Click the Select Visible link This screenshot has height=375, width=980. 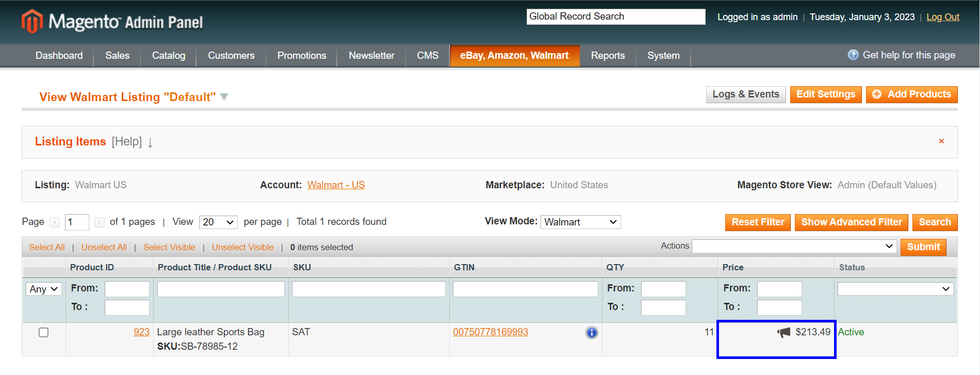click(169, 247)
